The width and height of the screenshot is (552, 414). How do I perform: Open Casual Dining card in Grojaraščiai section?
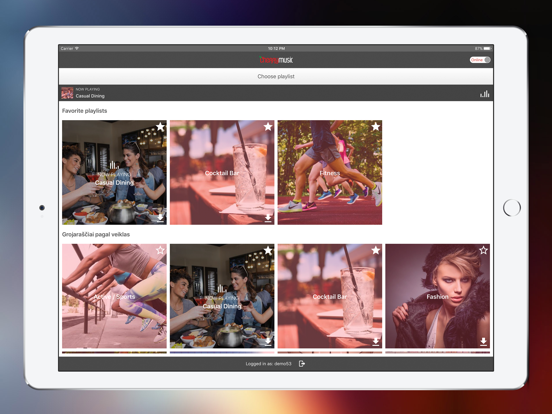tap(222, 296)
